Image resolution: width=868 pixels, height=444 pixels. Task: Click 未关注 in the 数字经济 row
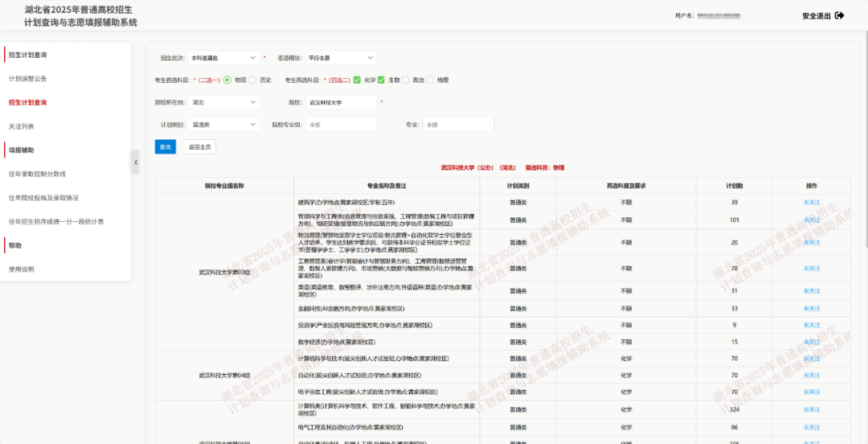coord(812,342)
